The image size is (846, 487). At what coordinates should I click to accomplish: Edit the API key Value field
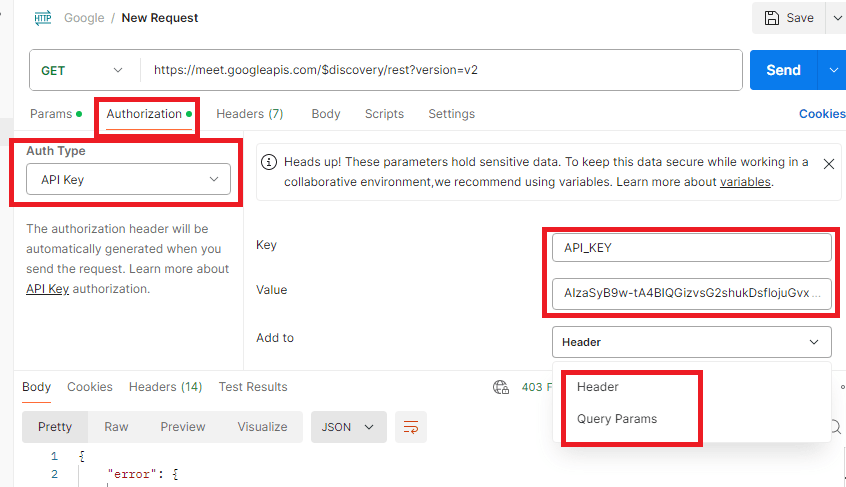tap(692, 293)
